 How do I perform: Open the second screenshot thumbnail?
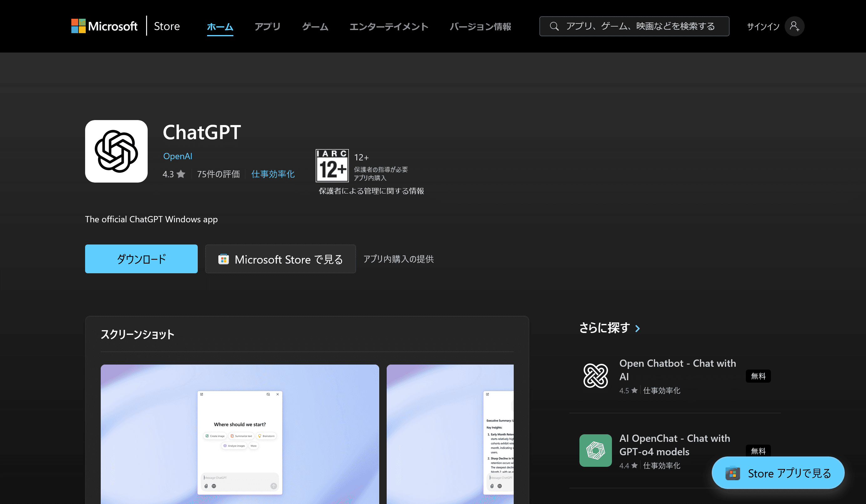coord(450,434)
